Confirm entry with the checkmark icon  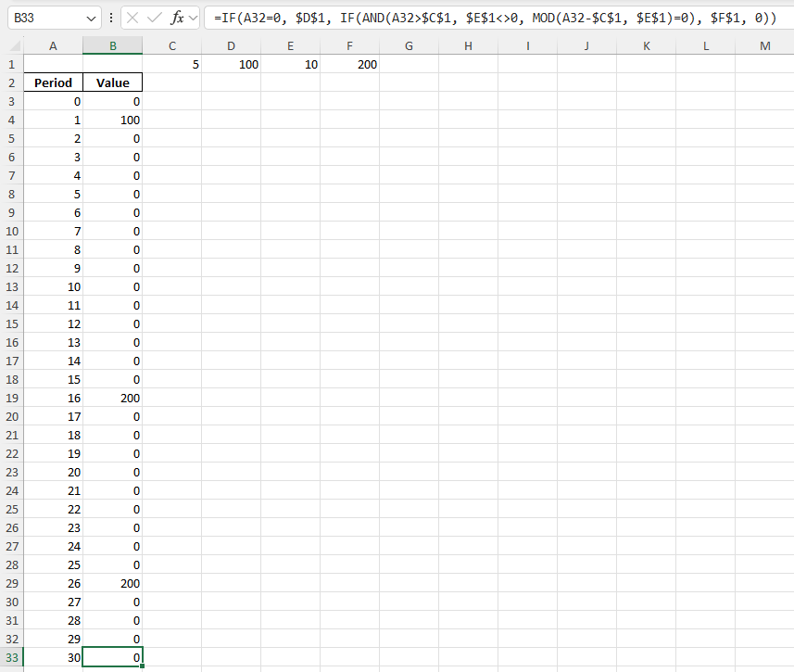(154, 19)
